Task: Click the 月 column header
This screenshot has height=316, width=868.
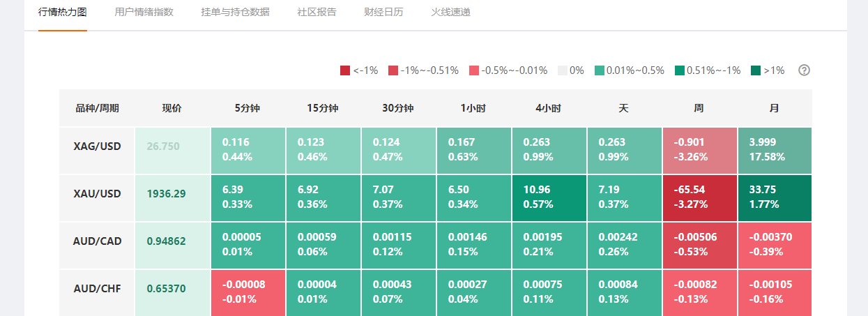Action: (x=775, y=108)
